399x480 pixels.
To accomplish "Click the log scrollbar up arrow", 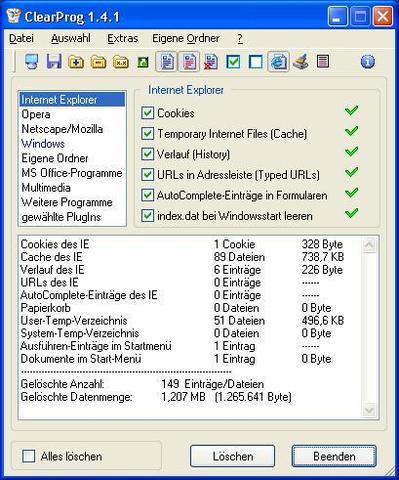I will [x=369, y=245].
